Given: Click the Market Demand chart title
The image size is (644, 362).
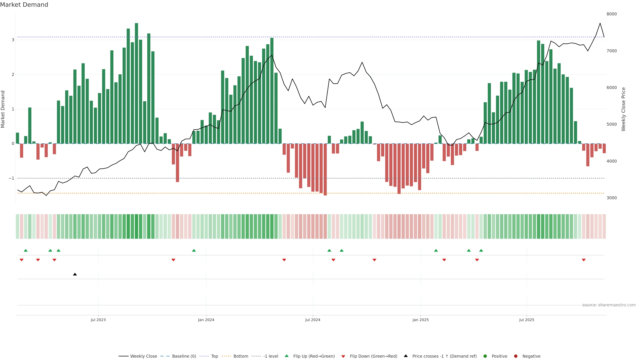Looking at the screenshot, I should [x=24, y=5].
